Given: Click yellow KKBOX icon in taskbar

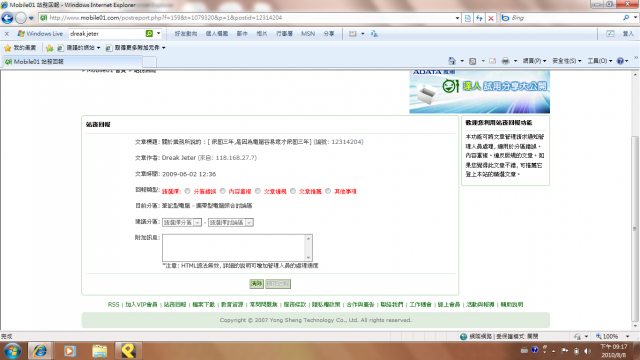Looking at the screenshot, I should pos(128,351).
